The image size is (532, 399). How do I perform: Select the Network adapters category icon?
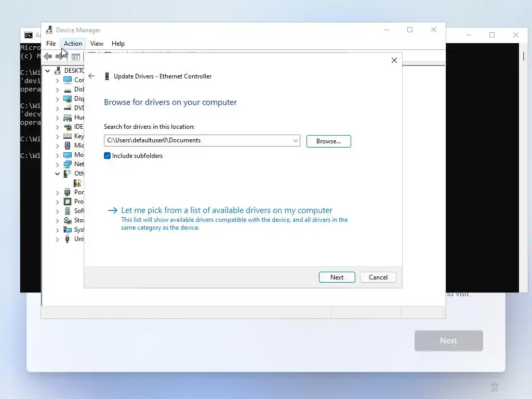tap(68, 164)
